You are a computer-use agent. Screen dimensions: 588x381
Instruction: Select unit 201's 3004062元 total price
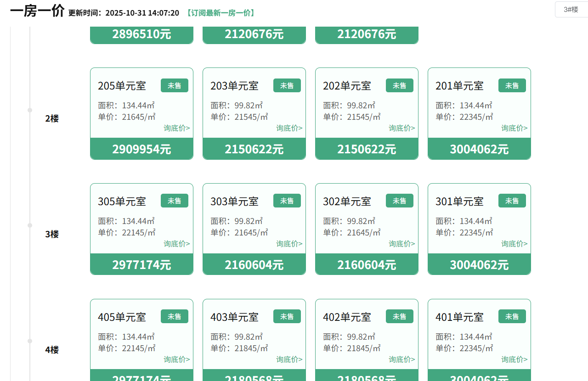479,149
